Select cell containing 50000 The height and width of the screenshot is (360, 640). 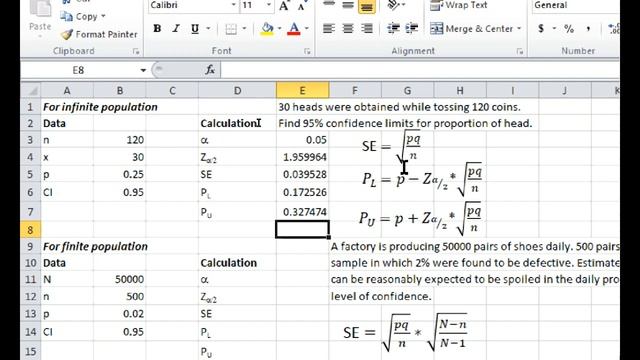pyautogui.click(x=120, y=280)
